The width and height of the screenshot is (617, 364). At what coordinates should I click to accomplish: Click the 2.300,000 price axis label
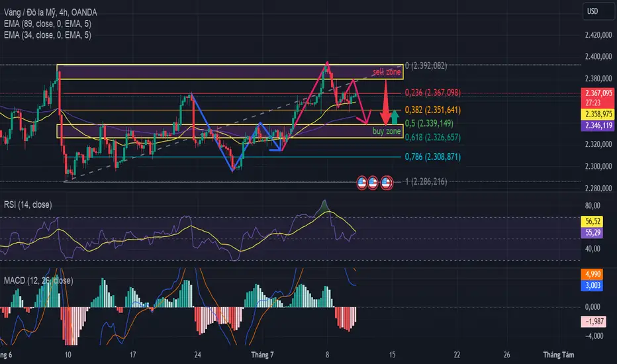(x=598, y=167)
